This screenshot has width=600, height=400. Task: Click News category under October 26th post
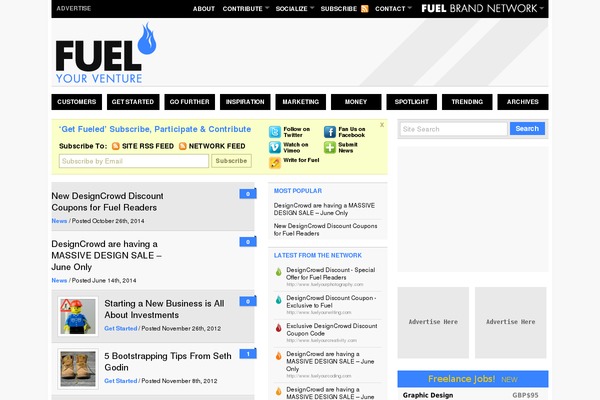tap(59, 221)
